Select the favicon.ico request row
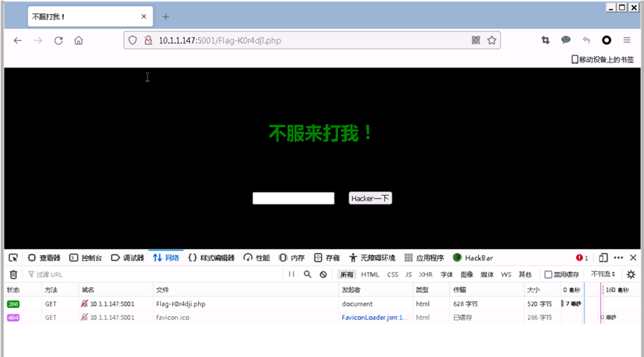 click(x=322, y=317)
